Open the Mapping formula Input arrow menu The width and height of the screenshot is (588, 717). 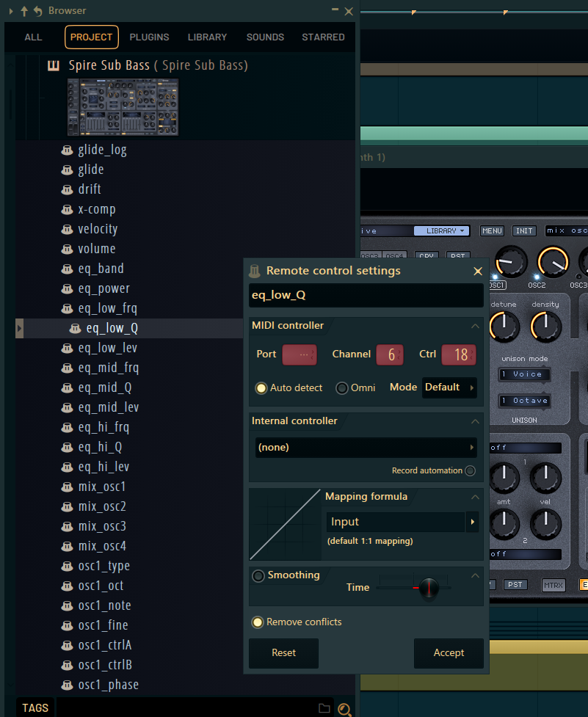472,522
